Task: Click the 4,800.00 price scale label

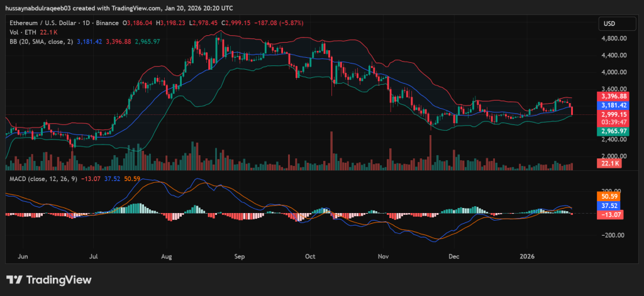Action: [613, 38]
